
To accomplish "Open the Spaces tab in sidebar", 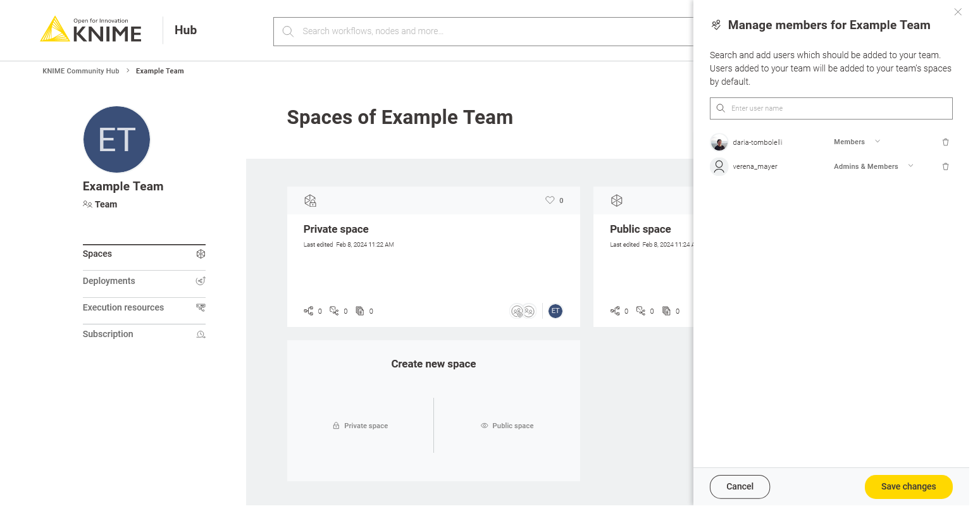I will click(x=144, y=254).
